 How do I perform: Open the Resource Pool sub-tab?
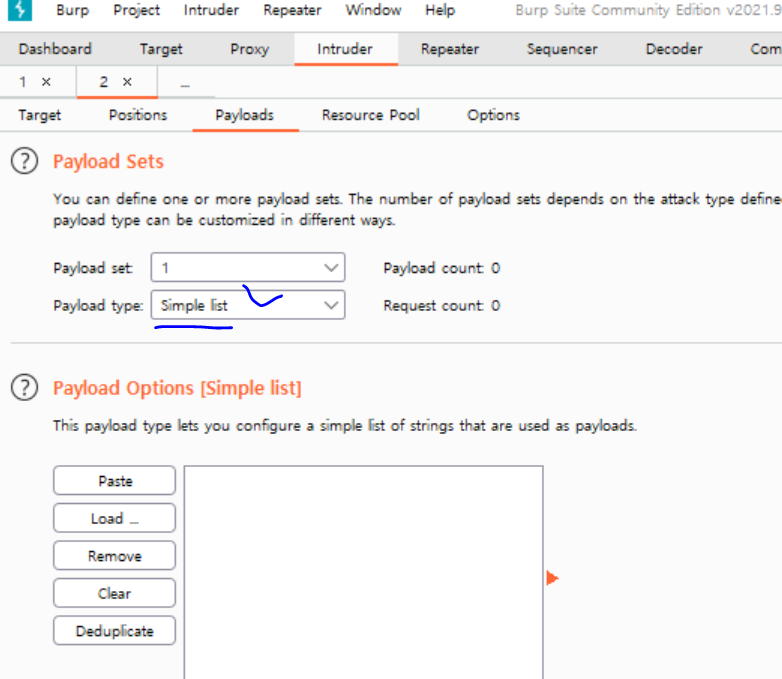371,115
